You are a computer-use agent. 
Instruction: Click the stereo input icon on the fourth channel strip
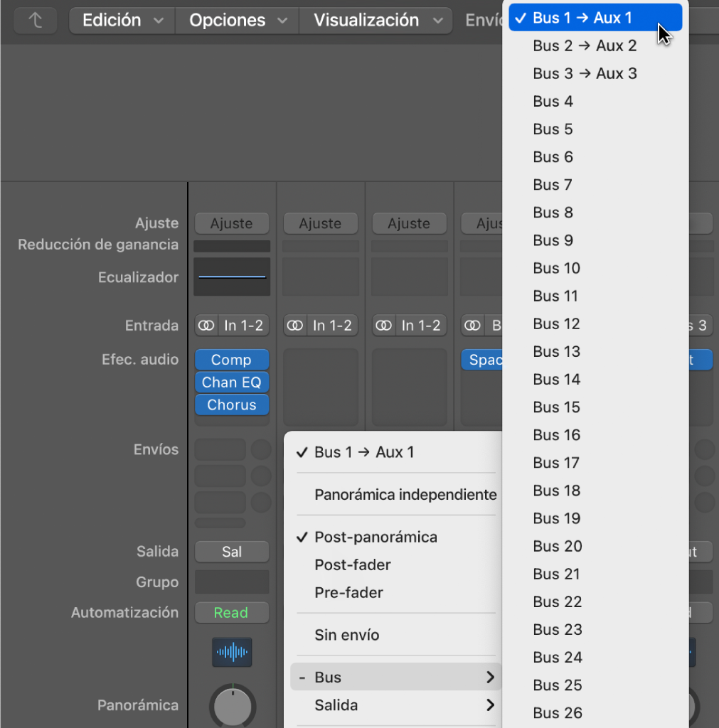(472, 326)
